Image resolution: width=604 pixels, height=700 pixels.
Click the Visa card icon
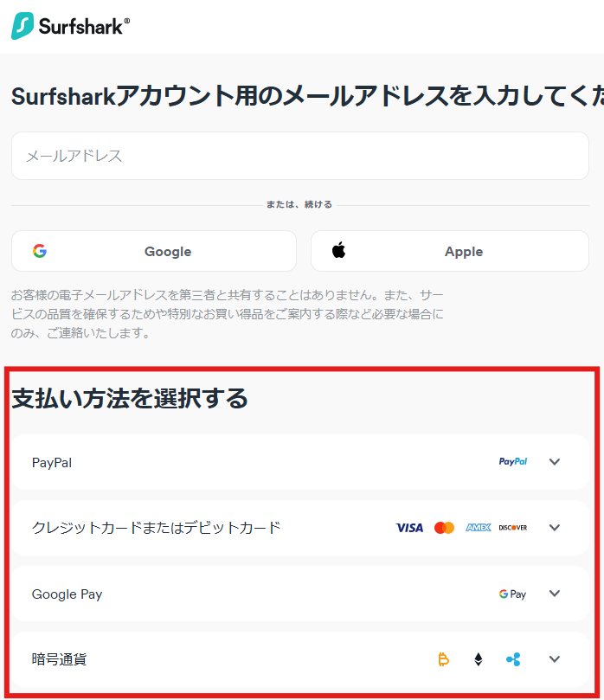pyautogui.click(x=409, y=528)
